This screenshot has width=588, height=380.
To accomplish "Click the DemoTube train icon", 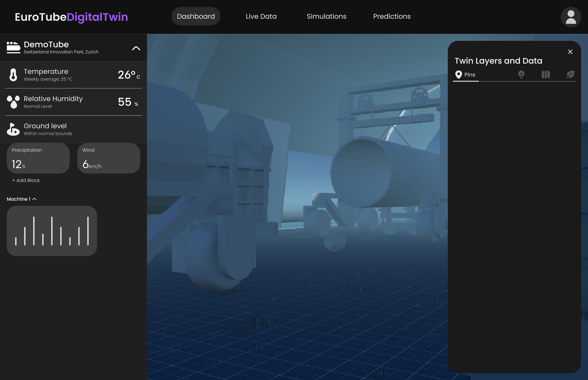I will tap(13, 47).
